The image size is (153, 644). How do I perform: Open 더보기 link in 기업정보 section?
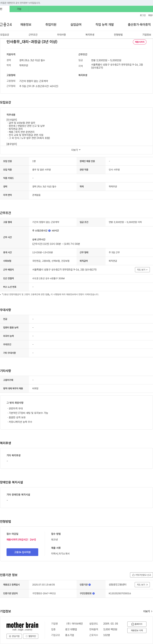point(148,611)
